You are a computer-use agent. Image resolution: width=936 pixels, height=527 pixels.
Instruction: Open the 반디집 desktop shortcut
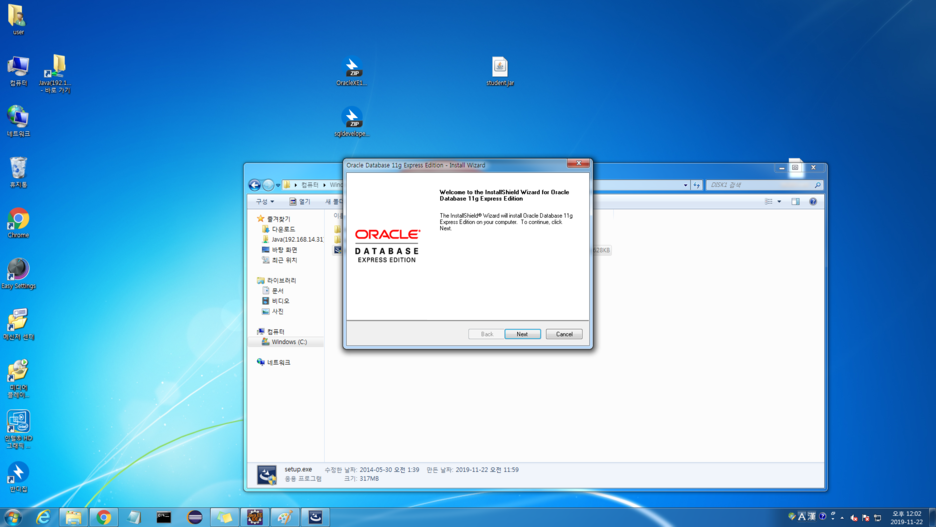[18, 477]
